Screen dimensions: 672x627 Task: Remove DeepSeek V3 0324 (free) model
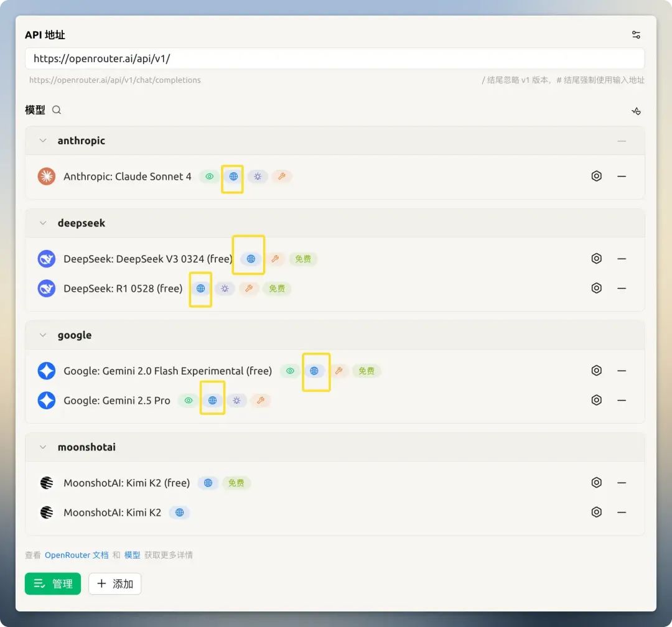(x=622, y=259)
